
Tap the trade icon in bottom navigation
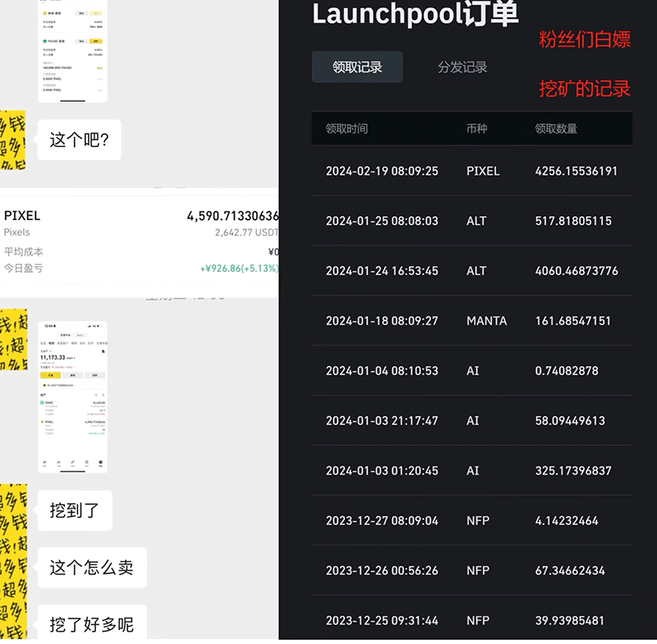[x=71, y=462]
